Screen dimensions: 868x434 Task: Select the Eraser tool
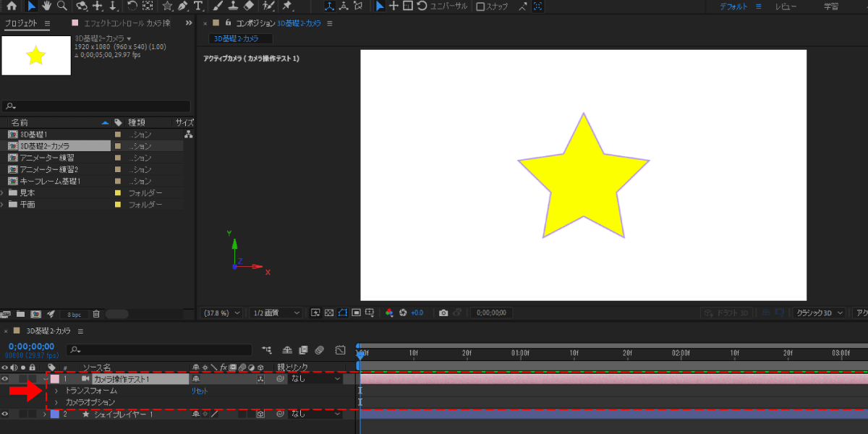coord(249,7)
